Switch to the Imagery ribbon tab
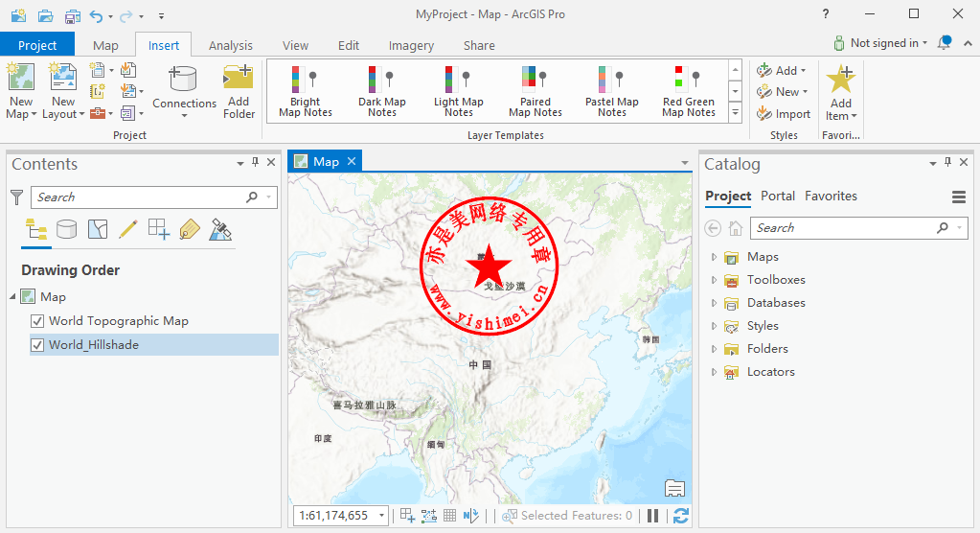The image size is (980, 533). pyautogui.click(x=411, y=45)
